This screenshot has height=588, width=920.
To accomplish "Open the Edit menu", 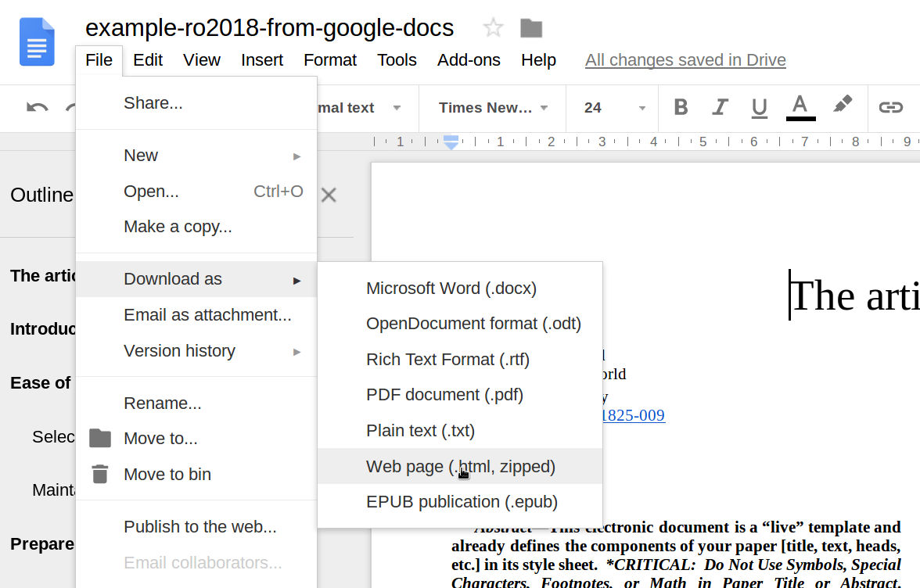I will point(148,60).
